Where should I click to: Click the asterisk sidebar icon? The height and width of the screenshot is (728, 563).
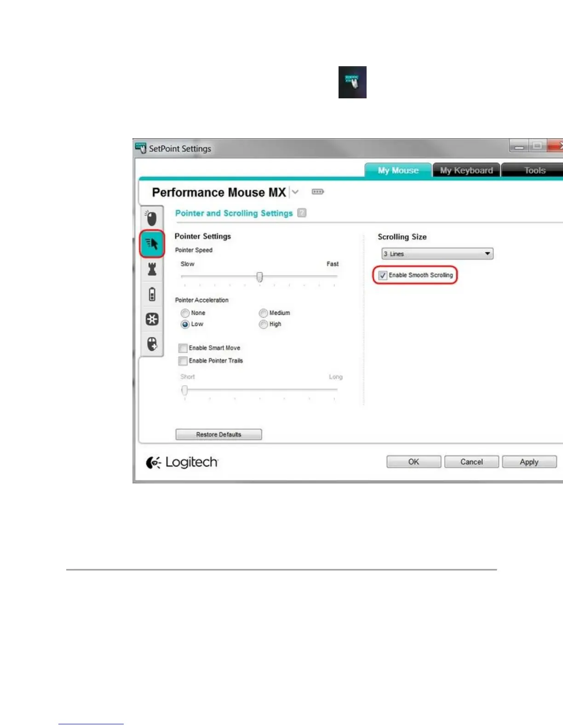152,319
